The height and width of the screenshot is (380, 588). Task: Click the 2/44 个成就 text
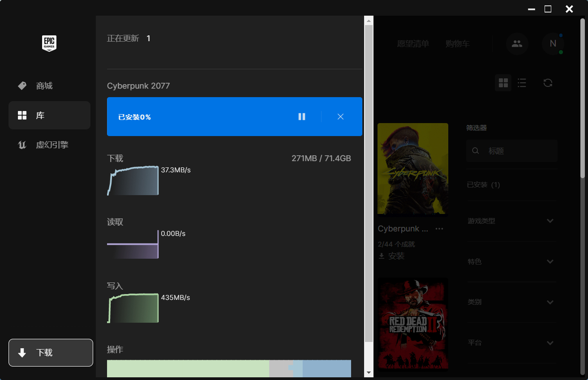(x=396, y=244)
